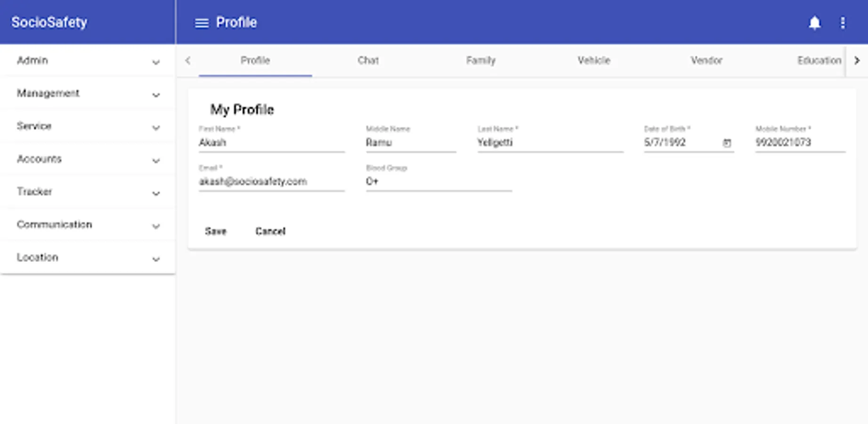
Task: Switch to the Chat tab
Action: point(368,60)
